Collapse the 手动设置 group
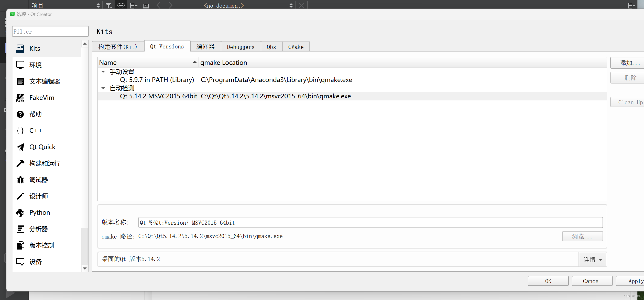The width and height of the screenshot is (644, 300). pyautogui.click(x=103, y=71)
